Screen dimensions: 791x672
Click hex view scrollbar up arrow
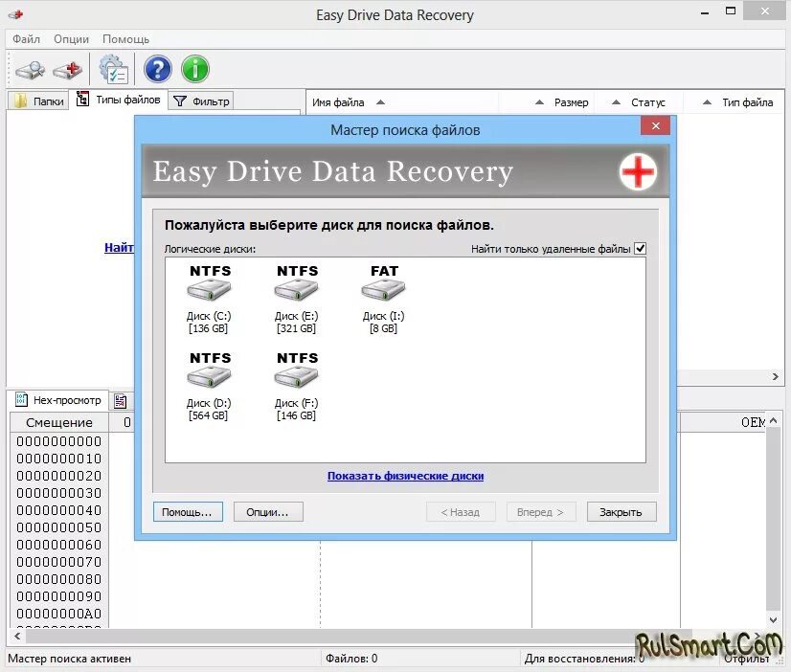pos(774,420)
